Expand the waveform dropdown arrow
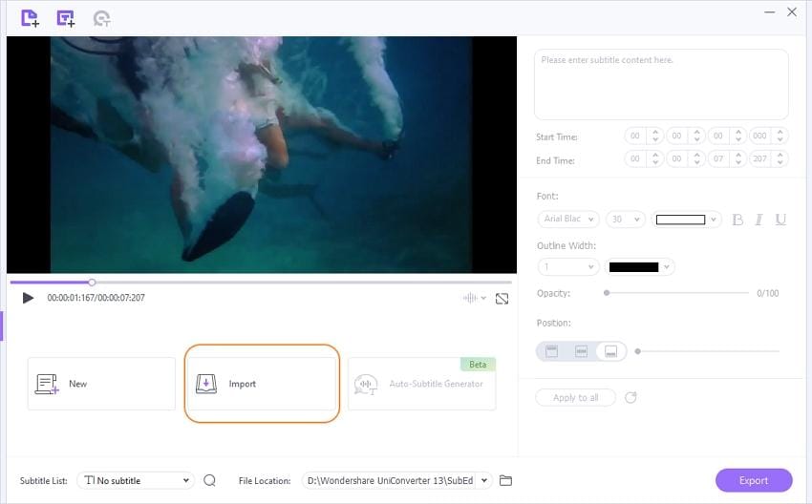This screenshot has width=812, height=504. [483, 298]
